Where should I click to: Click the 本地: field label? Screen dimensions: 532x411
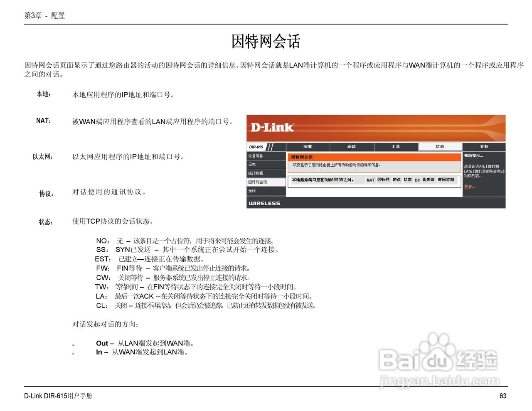click(x=44, y=94)
